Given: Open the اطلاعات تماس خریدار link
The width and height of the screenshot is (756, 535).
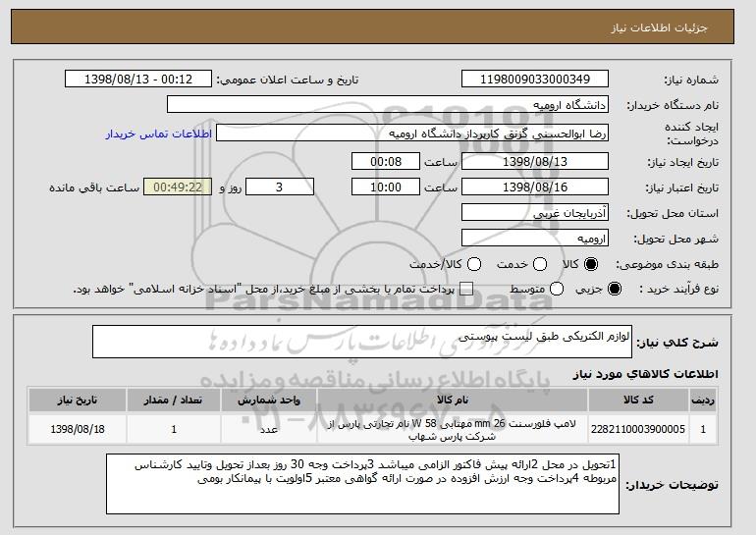Looking at the screenshot, I should 159,134.
